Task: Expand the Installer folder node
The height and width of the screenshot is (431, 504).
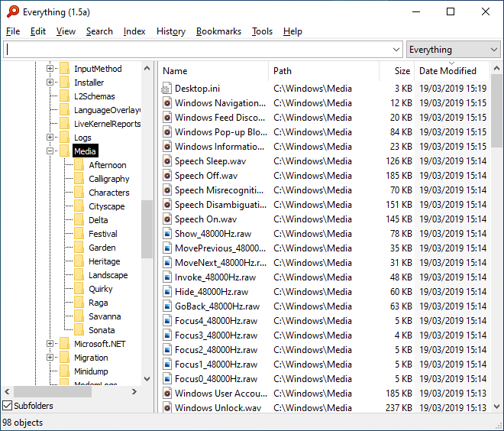Action: pyautogui.click(x=50, y=83)
